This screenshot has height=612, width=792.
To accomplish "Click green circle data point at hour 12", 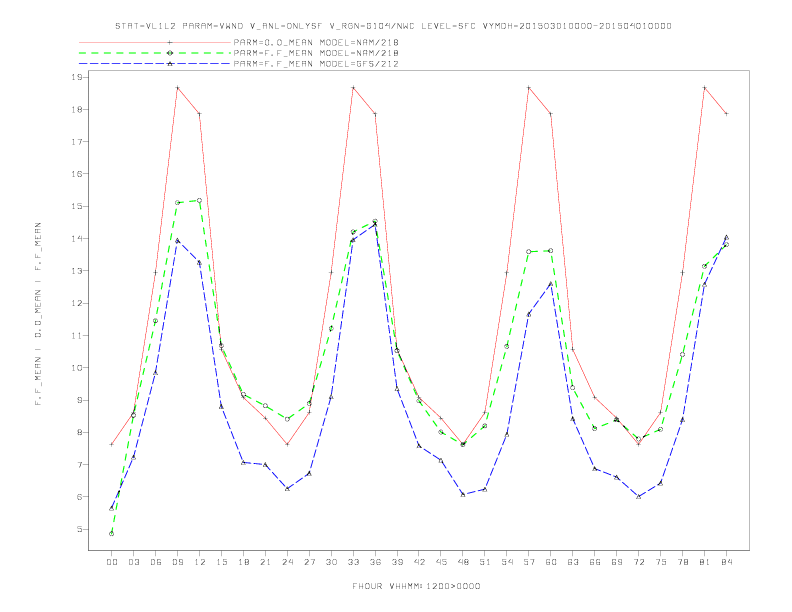I will [200, 200].
